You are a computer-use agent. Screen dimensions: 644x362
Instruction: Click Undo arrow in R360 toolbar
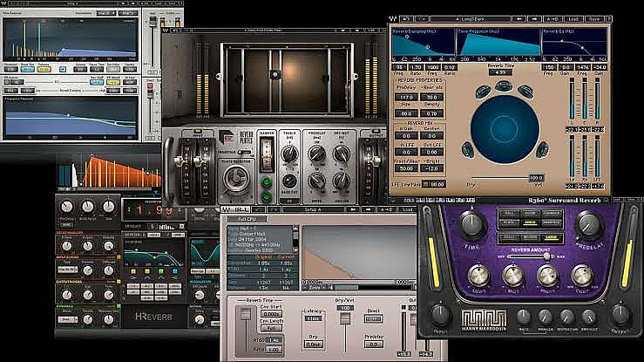pos(407,19)
